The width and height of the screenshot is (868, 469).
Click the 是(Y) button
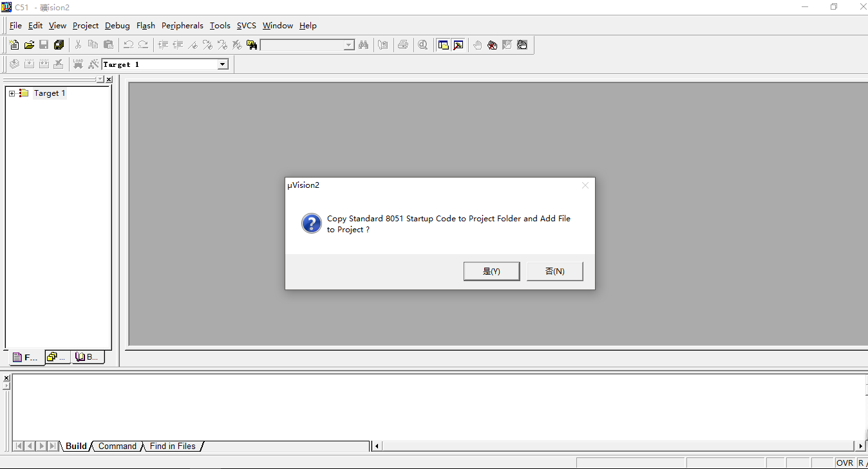[x=491, y=271]
